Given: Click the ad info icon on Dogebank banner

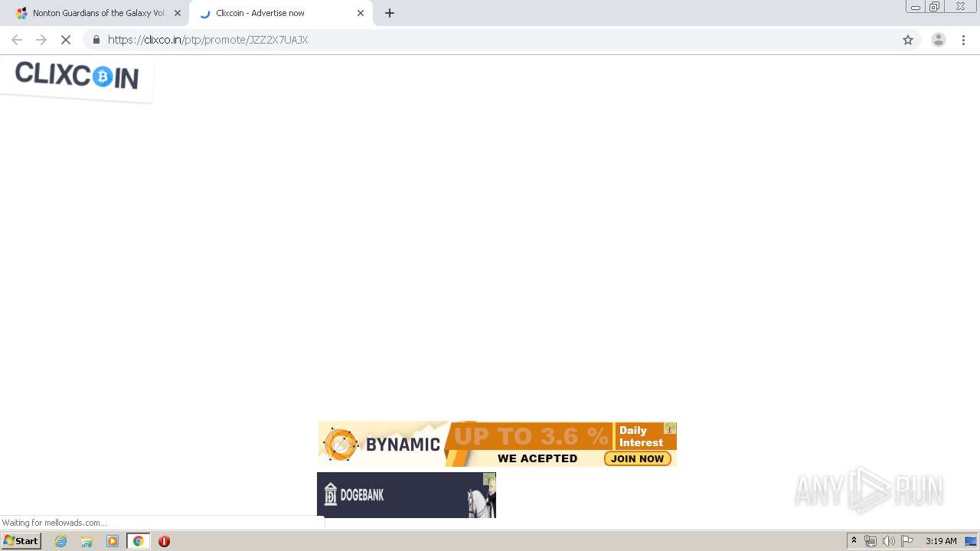Looking at the screenshot, I should tap(489, 480).
